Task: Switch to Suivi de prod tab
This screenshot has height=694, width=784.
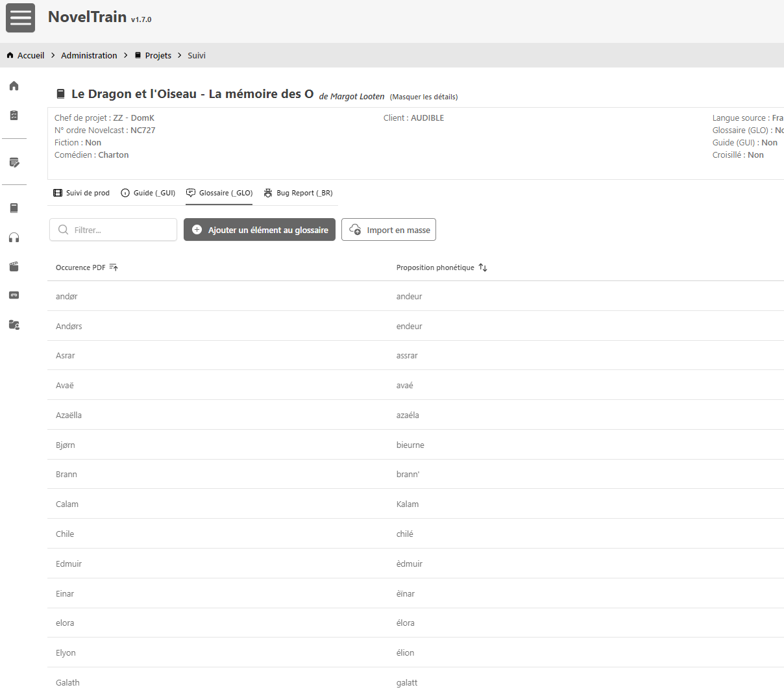Action: click(x=82, y=193)
